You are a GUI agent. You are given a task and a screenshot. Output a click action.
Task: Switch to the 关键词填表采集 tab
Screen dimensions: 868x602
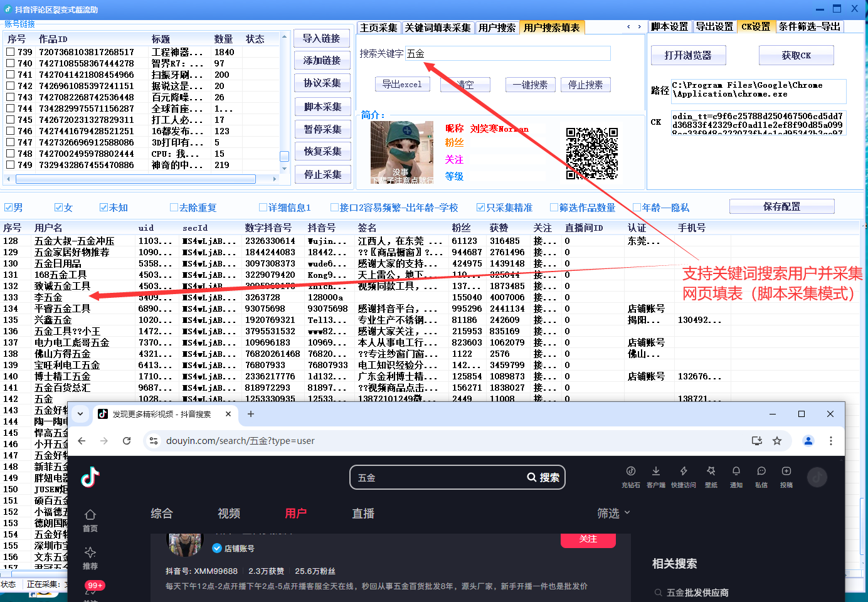coord(437,28)
